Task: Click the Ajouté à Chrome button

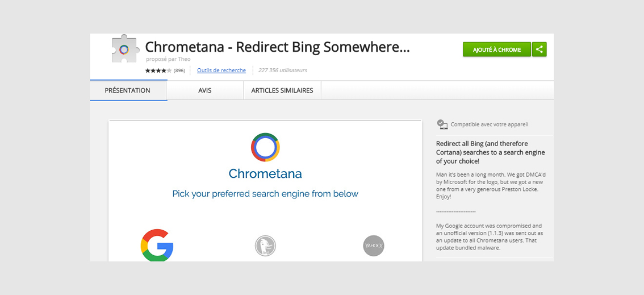Action: click(x=497, y=49)
